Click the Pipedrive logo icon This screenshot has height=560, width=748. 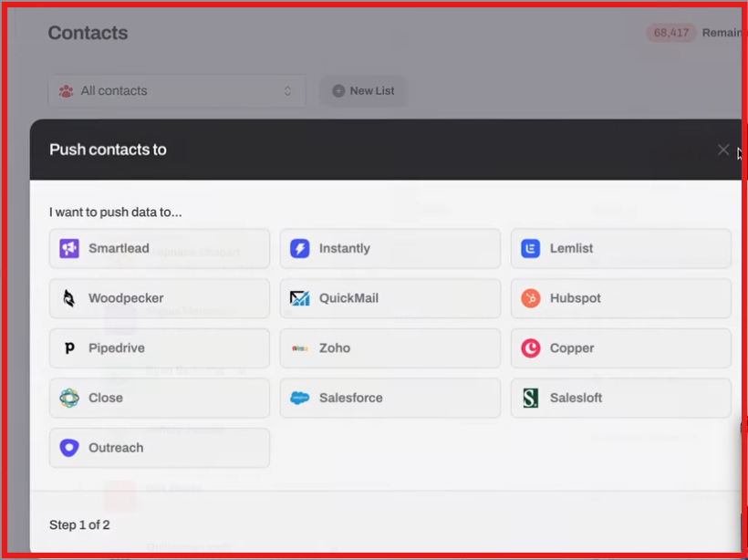tap(70, 347)
